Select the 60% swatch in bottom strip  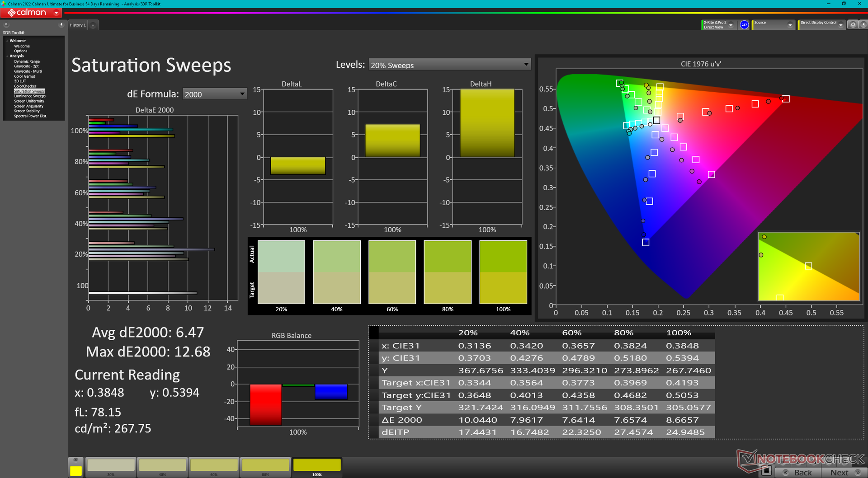pyautogui.click(x=214, y=467)
